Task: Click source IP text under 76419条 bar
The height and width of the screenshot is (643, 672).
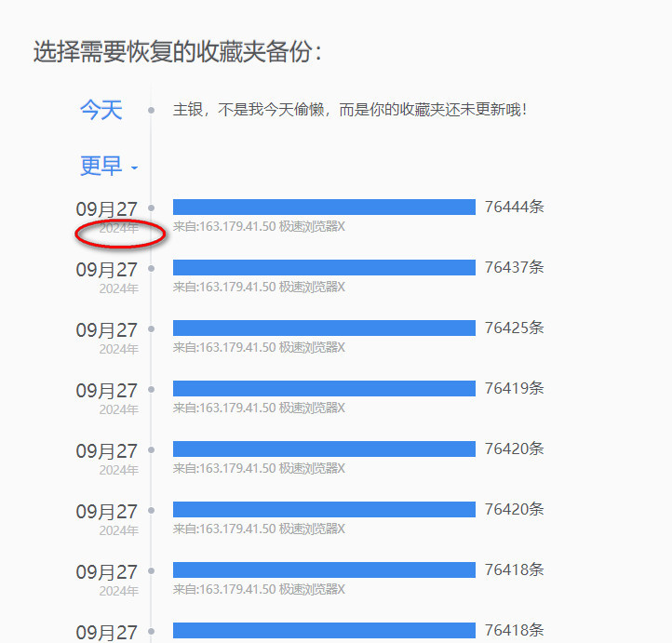Action: (x=259, y=408)
